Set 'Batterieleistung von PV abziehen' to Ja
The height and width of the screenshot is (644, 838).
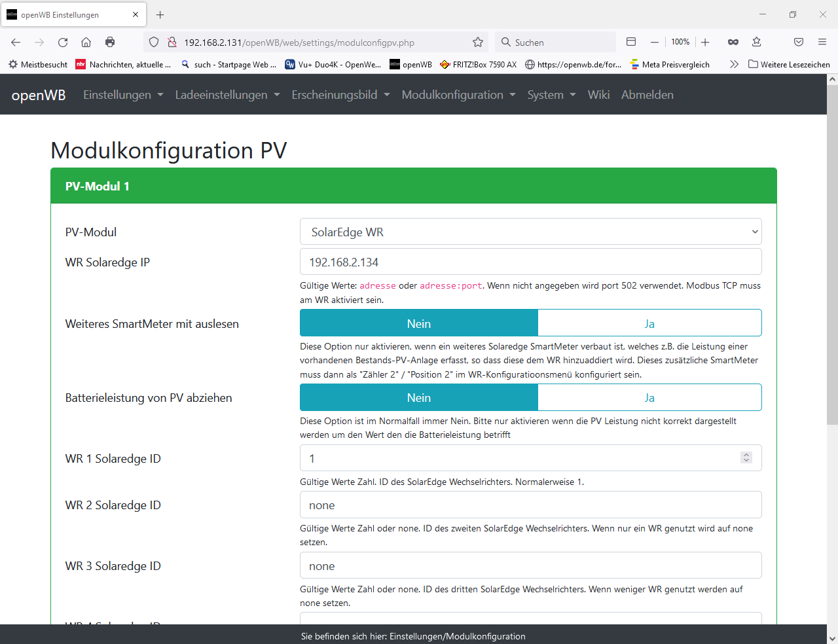[x=649, y=397]
